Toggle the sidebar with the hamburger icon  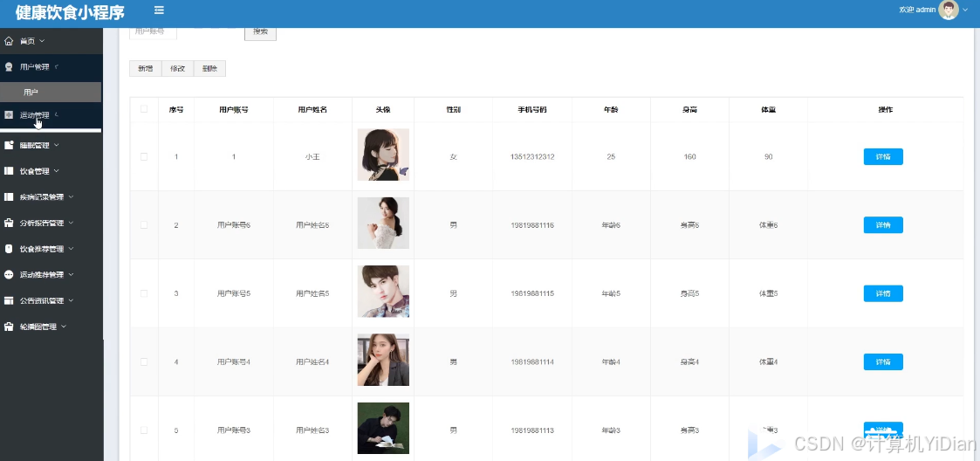159,10
